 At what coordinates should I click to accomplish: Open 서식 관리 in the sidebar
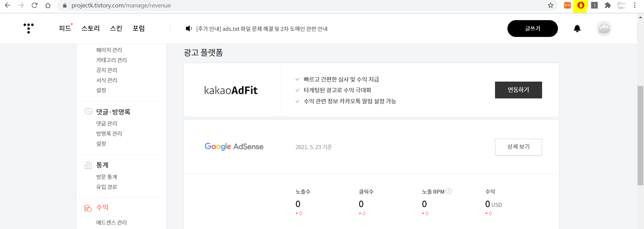[x=107, y=80]
